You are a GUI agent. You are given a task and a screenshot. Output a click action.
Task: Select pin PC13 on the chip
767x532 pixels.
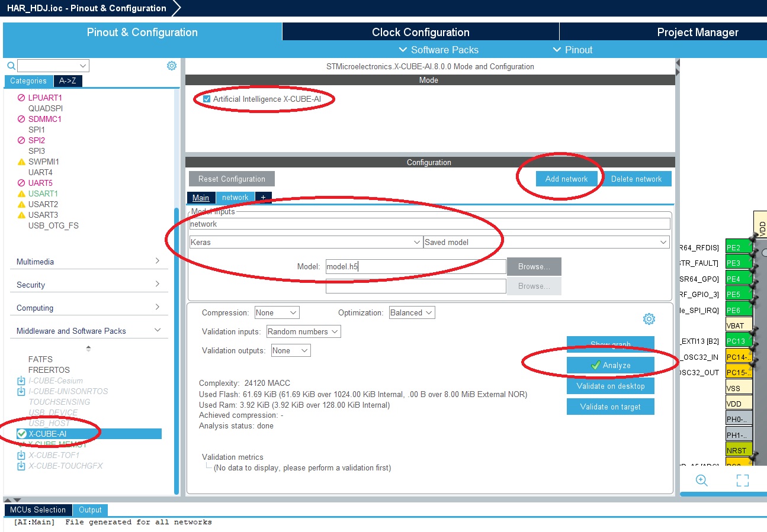[x=739, y=341]
